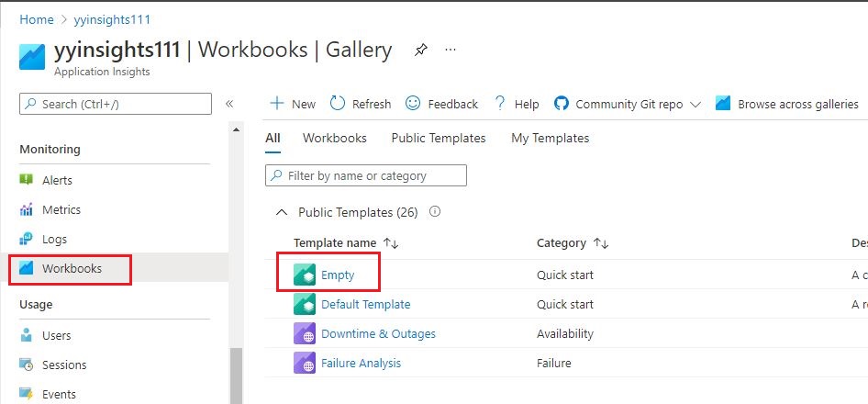Collapse the Public Templates (26) section

click(281, 212)
